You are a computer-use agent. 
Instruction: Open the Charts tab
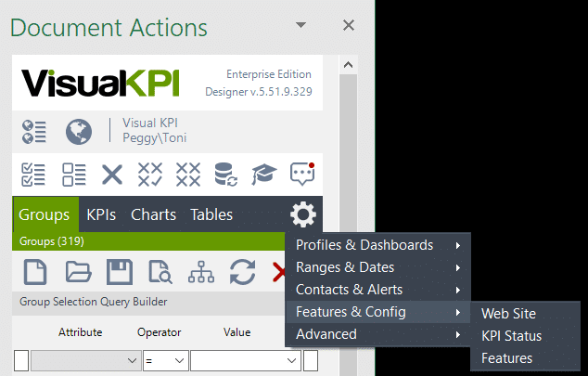pyautogui.click(x=153, y=214)
